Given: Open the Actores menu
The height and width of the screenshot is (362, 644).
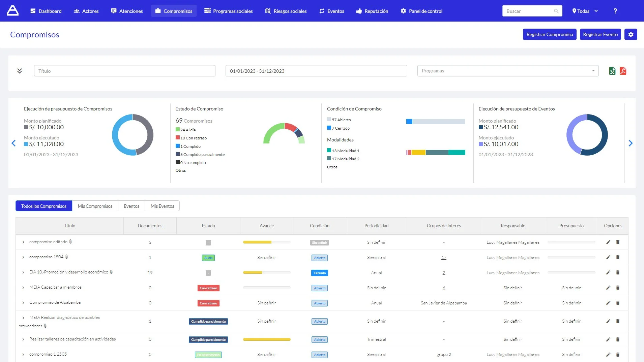Looking at the screenshot, I should point(86,11).
